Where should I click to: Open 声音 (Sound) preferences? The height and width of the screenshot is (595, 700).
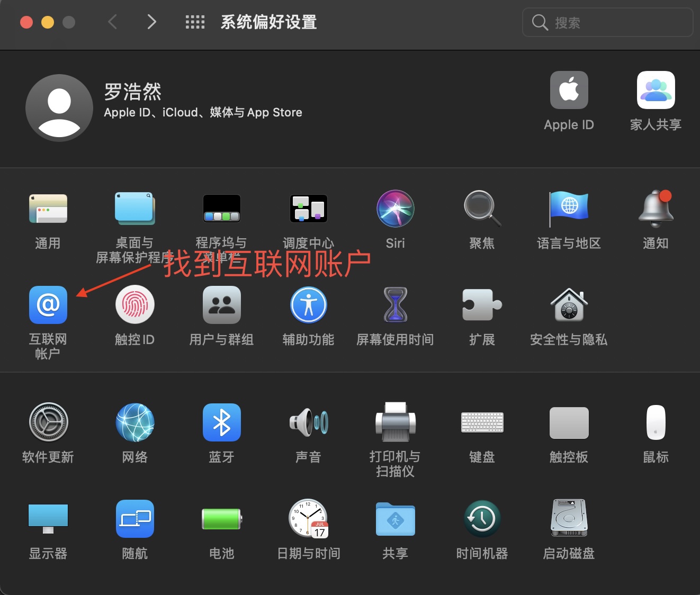pyautogui.click(x=308, y=422)
